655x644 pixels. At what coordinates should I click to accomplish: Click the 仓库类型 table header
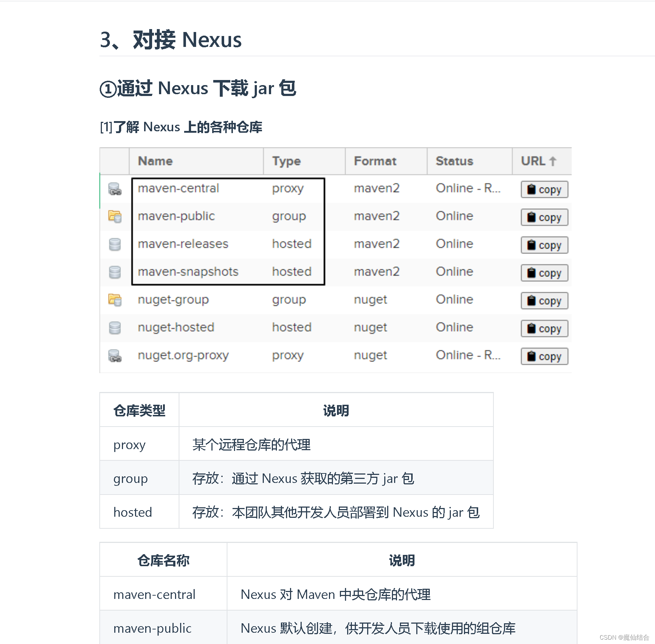[x=139, y=410]
